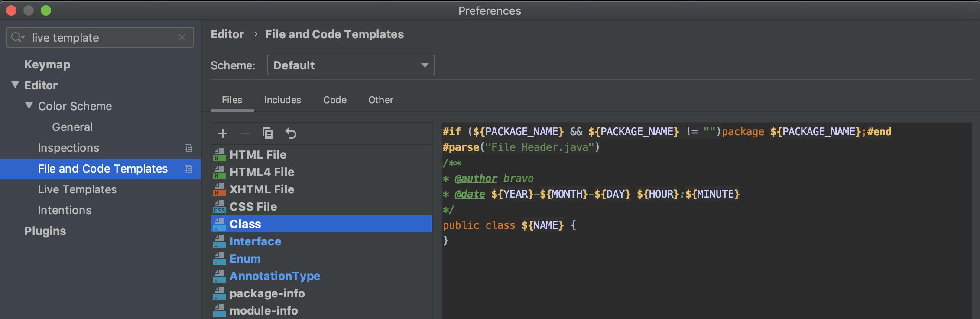Click the Editor breadcrumb link
Image resolution: width=980 pixels, height=319 pixels.
pos(227,34)
